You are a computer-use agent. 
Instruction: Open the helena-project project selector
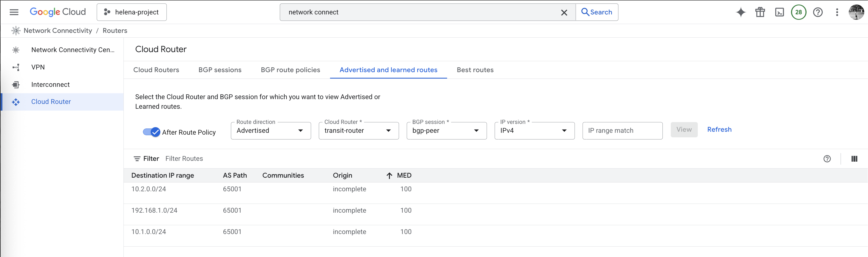pos(132,12)
